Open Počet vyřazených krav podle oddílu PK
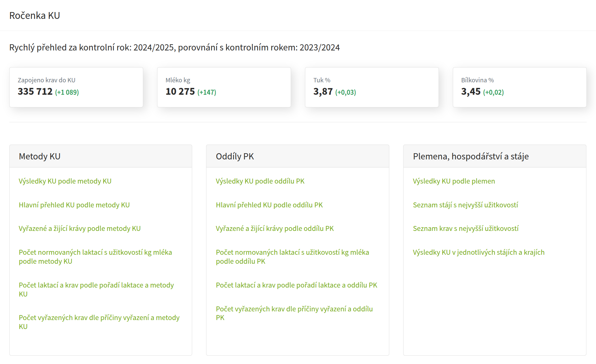The height and width of the screenshot is (364, 596). (294, 313)
